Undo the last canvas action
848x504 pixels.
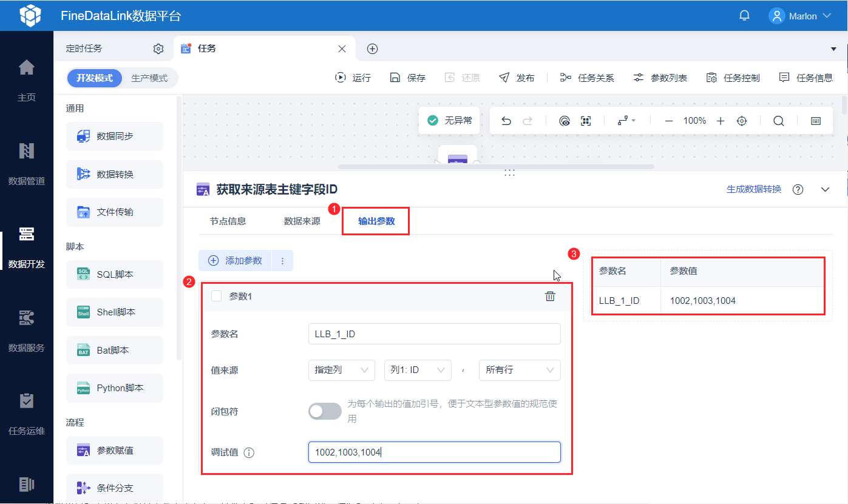(x=506, y=121)
